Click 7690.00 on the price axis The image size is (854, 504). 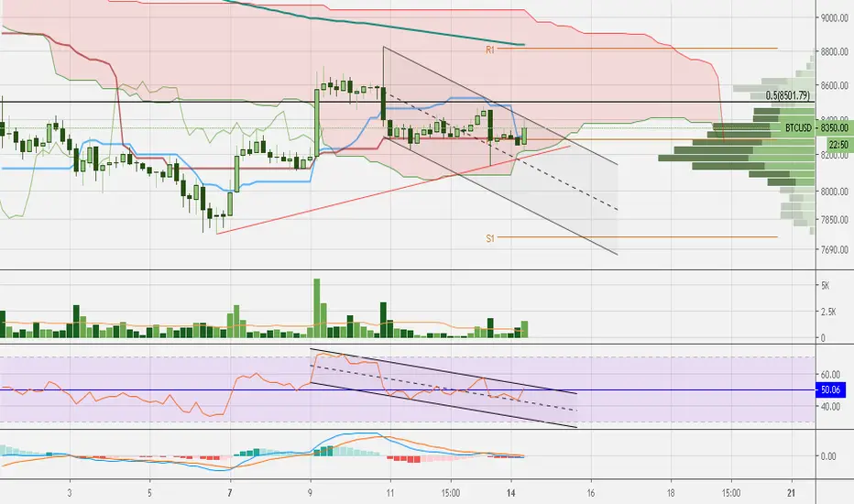(x=835, y=249)
